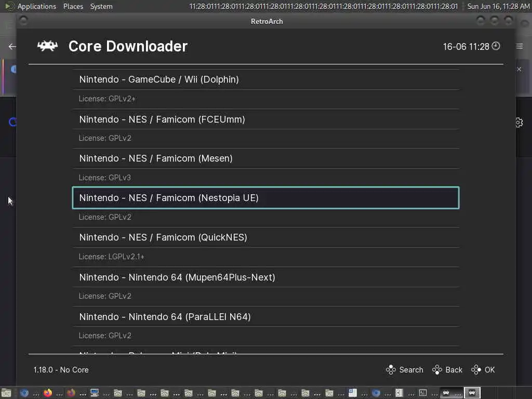The image size is (532, 399).
Task: Click the Search label in the footer
Action: 411,370
